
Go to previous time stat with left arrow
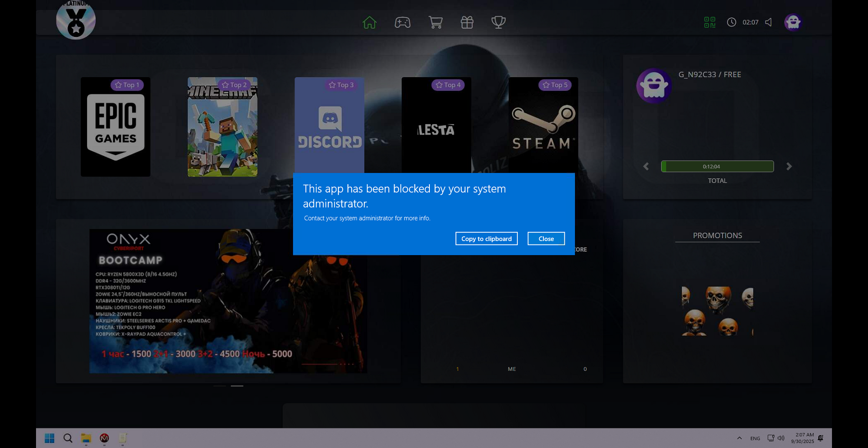(646, 167)
